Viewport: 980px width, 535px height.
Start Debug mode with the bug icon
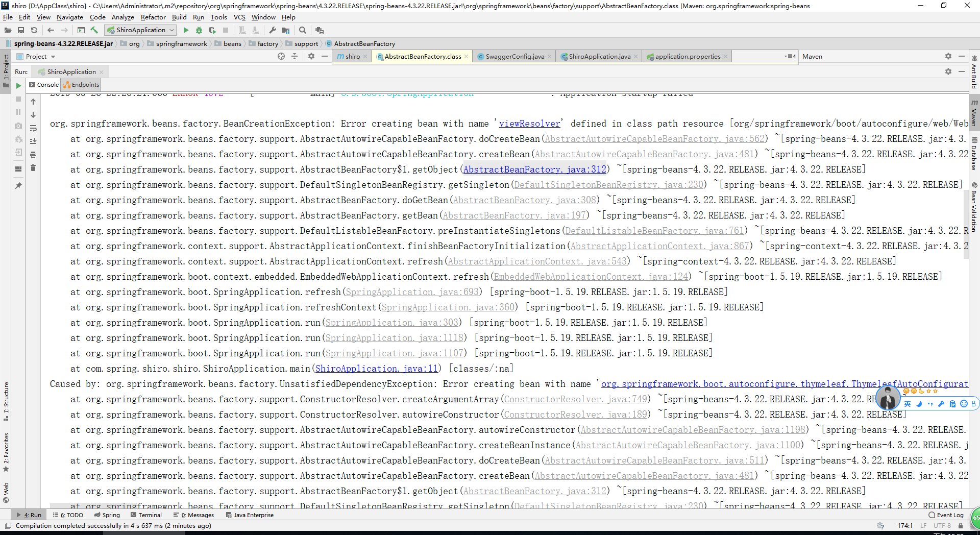[x=199, y=30]
